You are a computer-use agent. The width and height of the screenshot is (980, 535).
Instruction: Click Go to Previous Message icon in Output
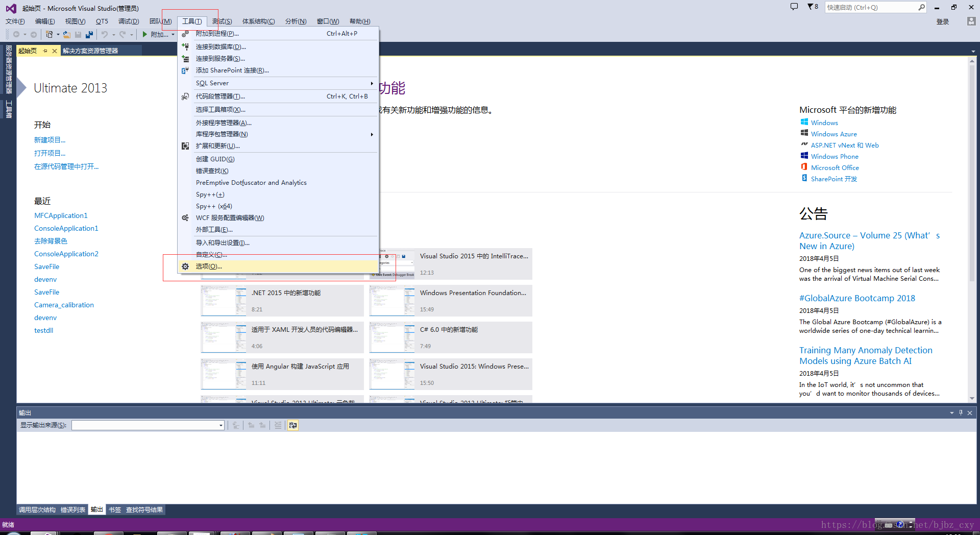click(x=251, y=425)
